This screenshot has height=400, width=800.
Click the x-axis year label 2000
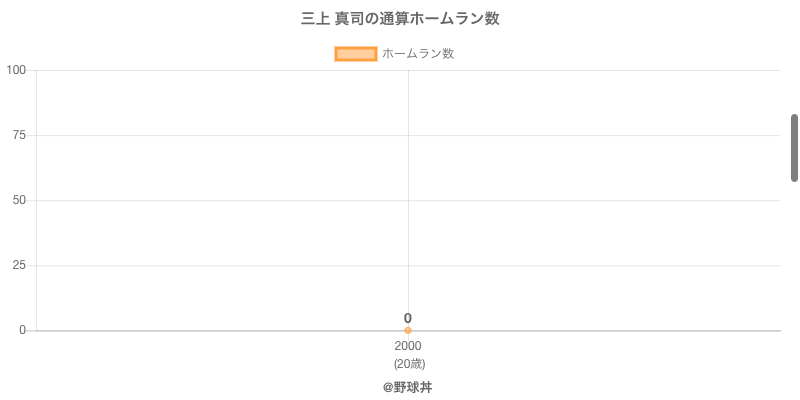(408, 346)
